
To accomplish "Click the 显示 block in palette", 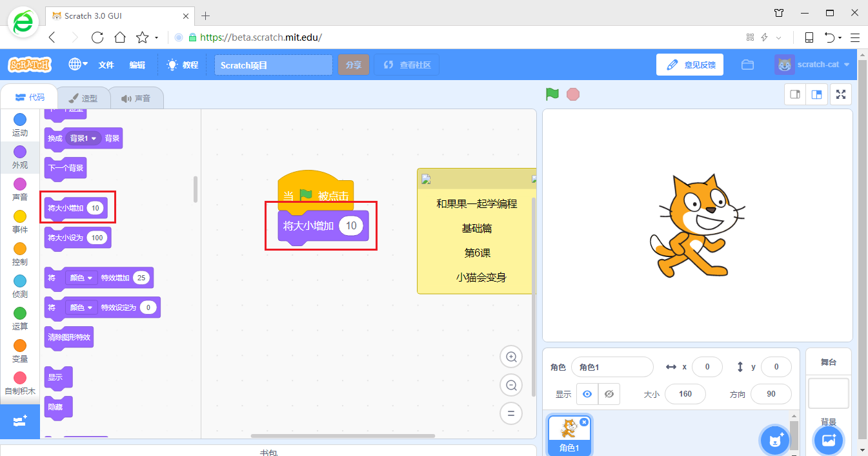I will [x=58, y=377].
